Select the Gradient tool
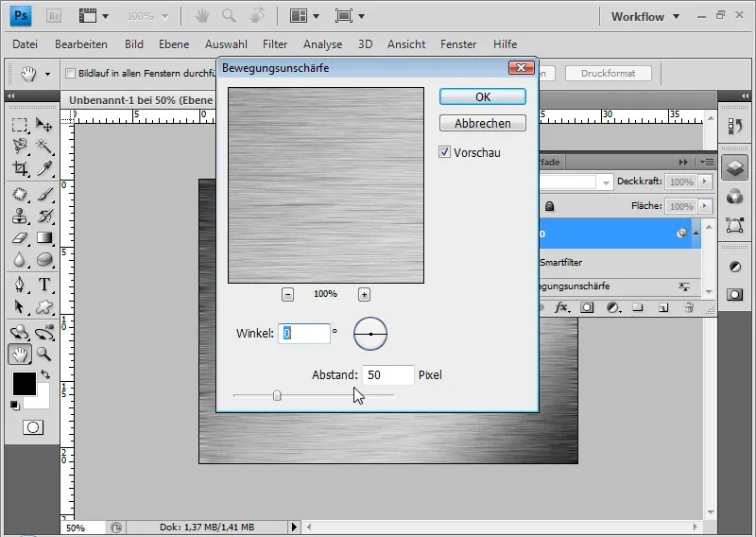The image size is (756, 537). [44, 237]
